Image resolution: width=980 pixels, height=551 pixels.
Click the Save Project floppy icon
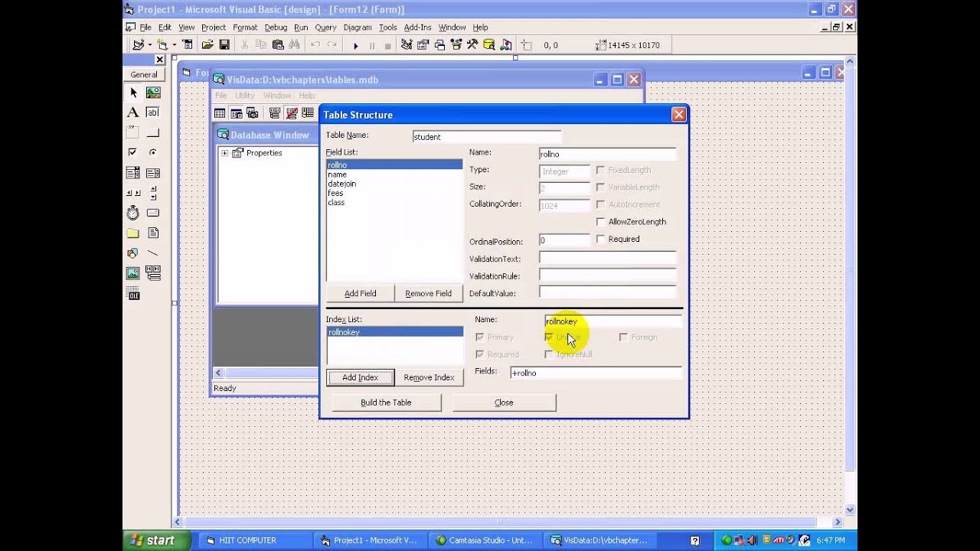(224, 45)
